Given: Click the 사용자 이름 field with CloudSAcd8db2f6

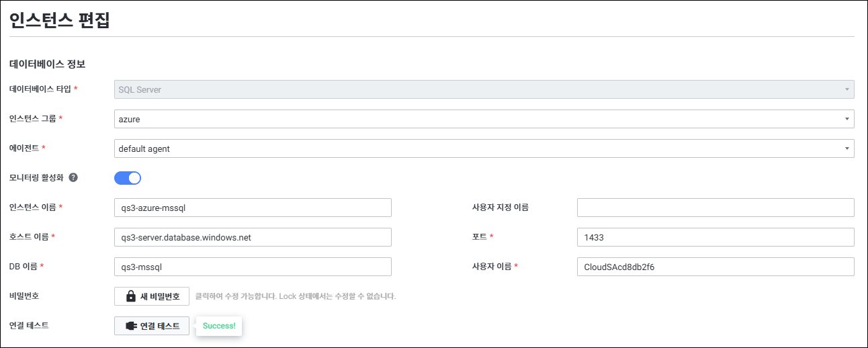Looking at the screenshot, I should click(x=715, y=267).
